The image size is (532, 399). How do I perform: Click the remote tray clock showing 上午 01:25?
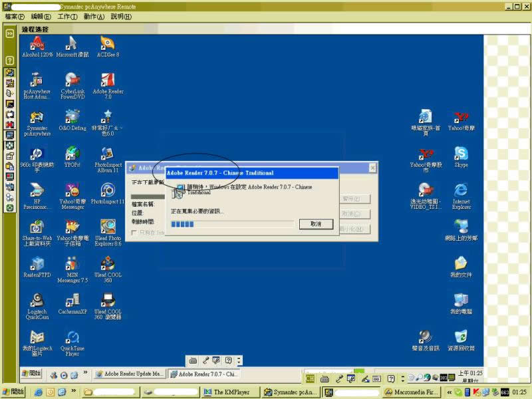point(470,373)
